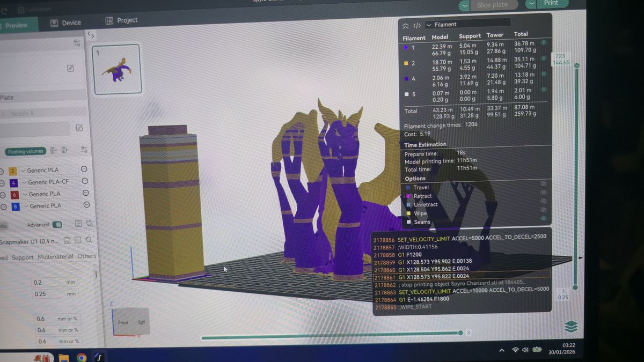Collapse the sidebar with the arrows icon
This screenshot has width=644, height=362.
click(91, 35)
